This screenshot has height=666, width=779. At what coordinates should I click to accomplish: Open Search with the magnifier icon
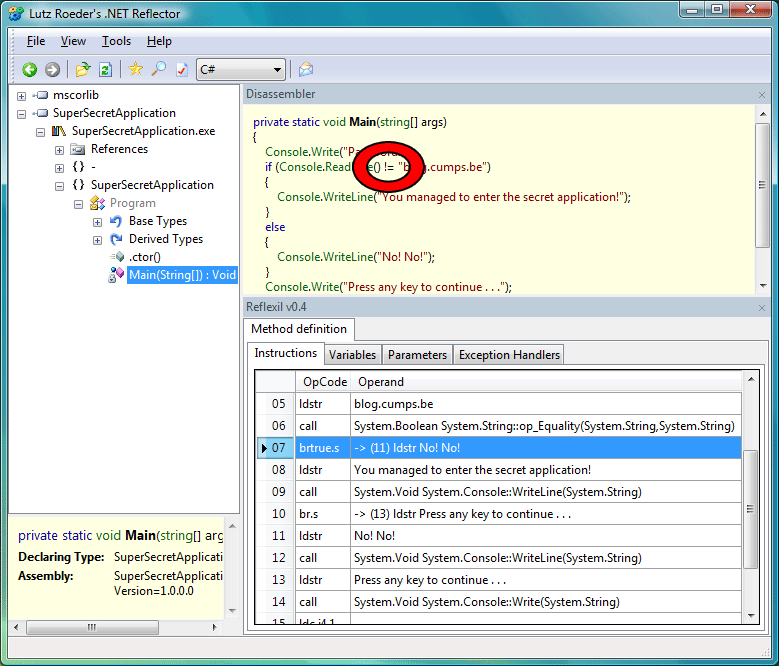pyautogui.click(x=158, y=69)
